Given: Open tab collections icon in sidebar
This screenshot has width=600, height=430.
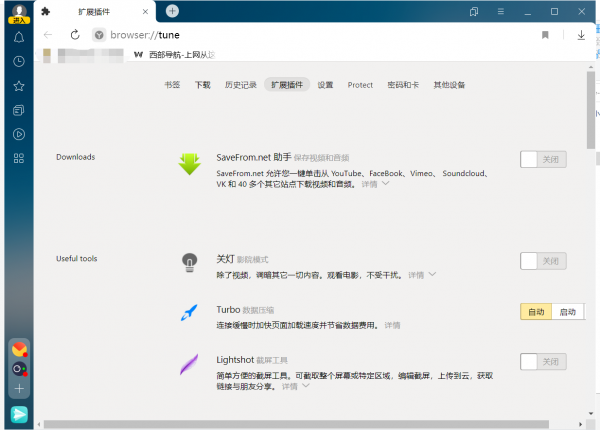Looking at the screenshot, I should [19, 110].
